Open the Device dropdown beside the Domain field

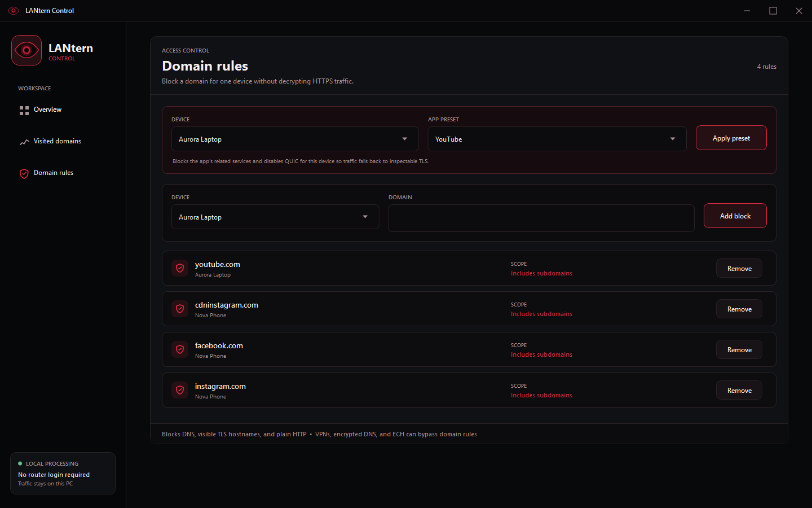coord(275,217)
